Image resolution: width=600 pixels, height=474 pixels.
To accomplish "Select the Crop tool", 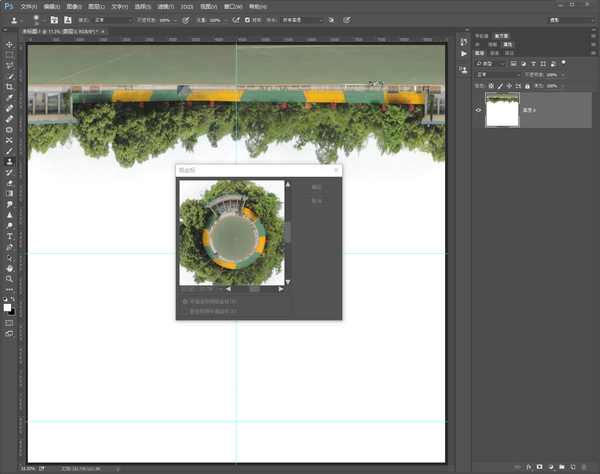I will [9, 87].
